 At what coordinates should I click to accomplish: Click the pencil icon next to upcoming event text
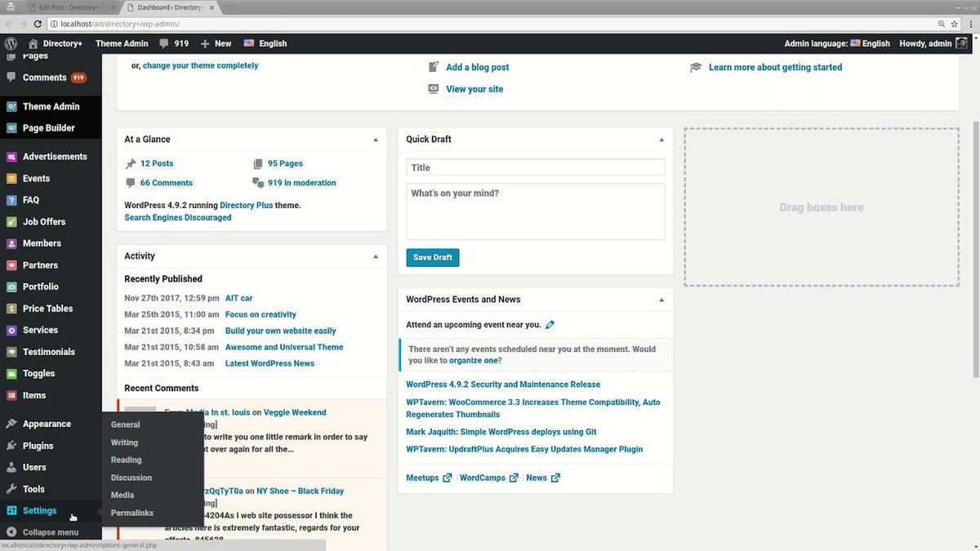[x=550, y=324]
